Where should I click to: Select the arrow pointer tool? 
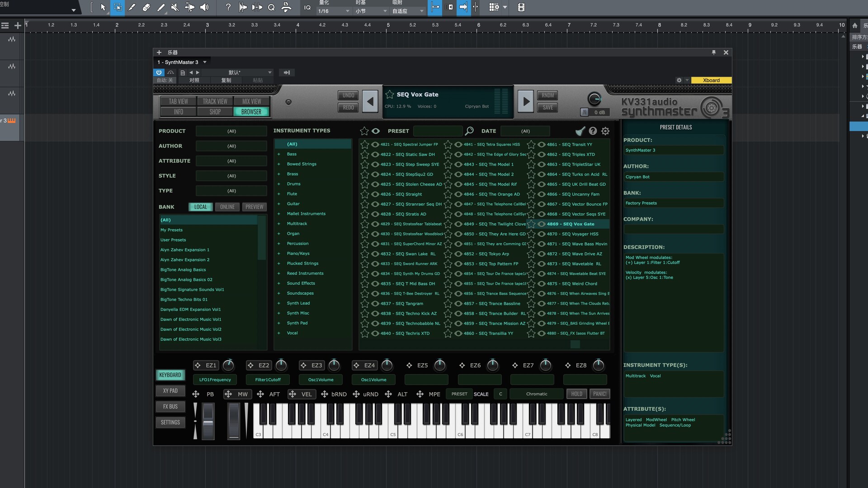point(103,7)
